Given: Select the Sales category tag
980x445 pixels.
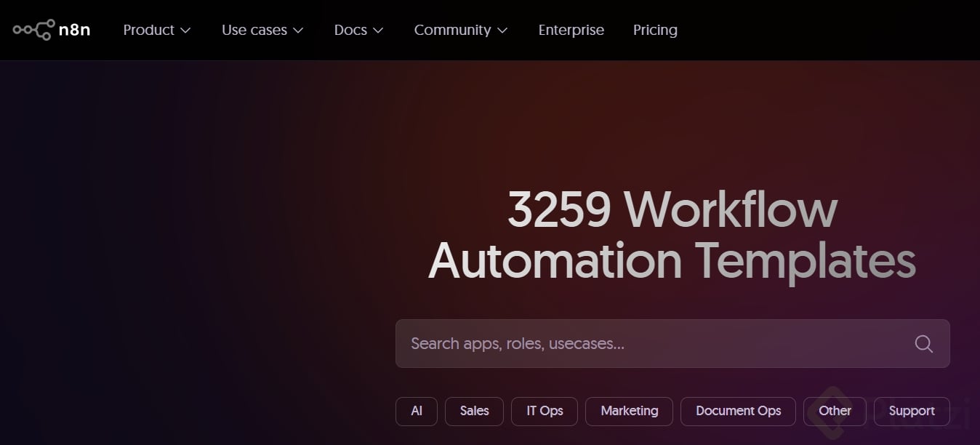Looking at the screenshot, I should click(474, 411).
